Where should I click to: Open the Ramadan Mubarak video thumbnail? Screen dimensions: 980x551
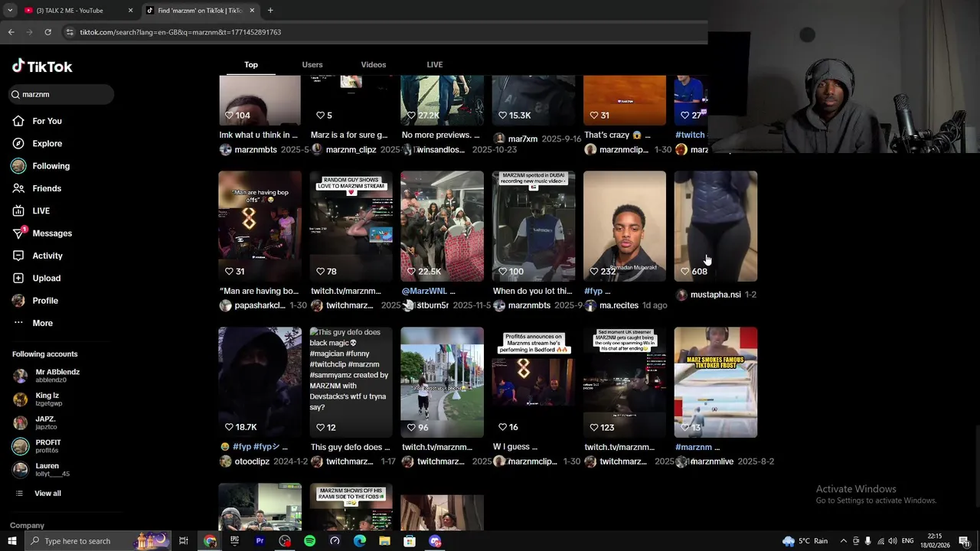pyautogui.click(x=624, y=226)
